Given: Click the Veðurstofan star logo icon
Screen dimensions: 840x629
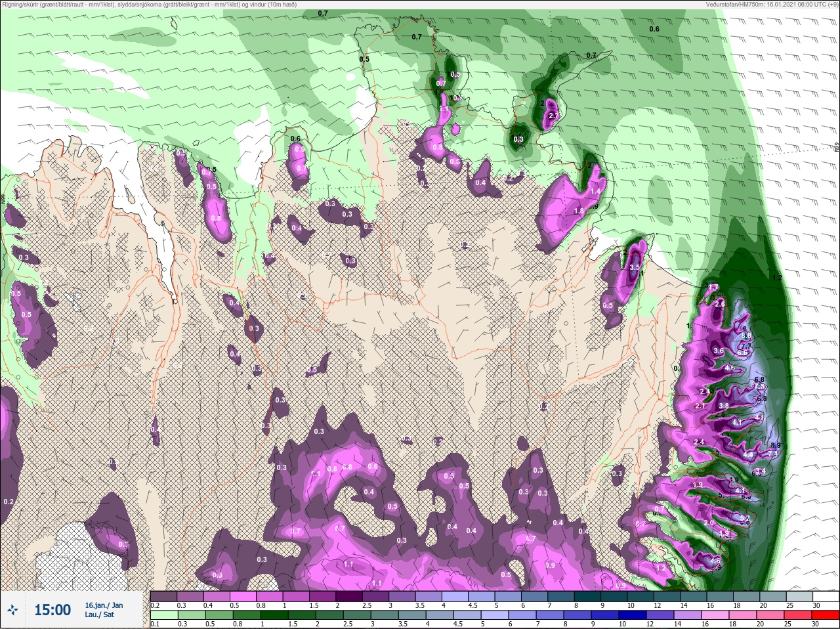Looking at the screenshot, I should tap(13, 610).
